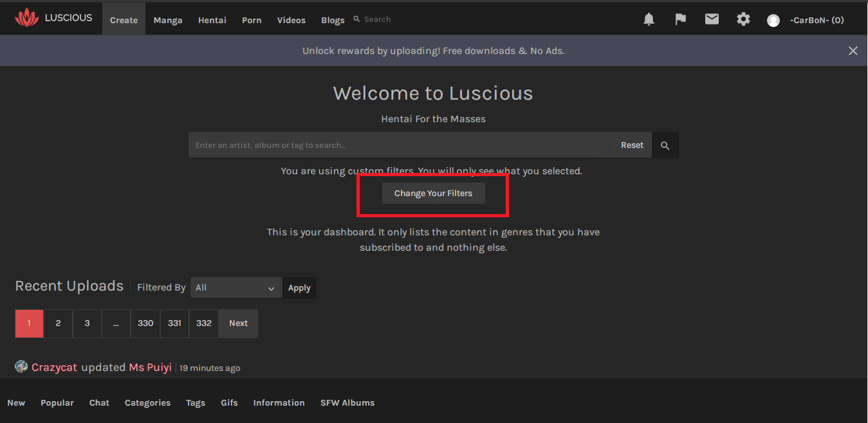Click the small search icon in top navigation

pos(357,19)
